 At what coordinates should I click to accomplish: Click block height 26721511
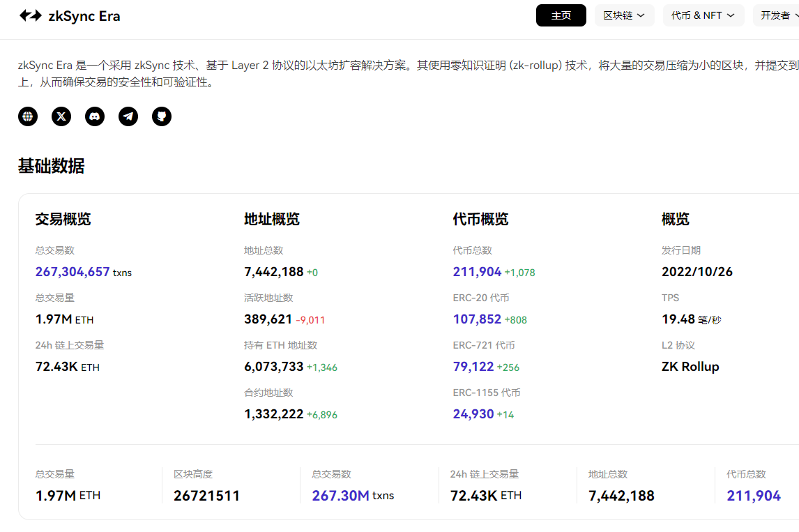pos(206,496)
